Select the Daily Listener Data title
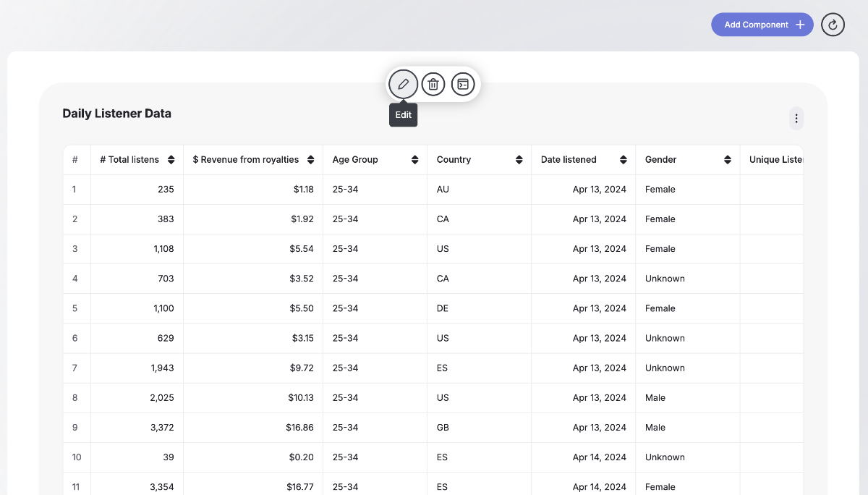The height and width of the screenshot is (495, 868). (117, 114)
